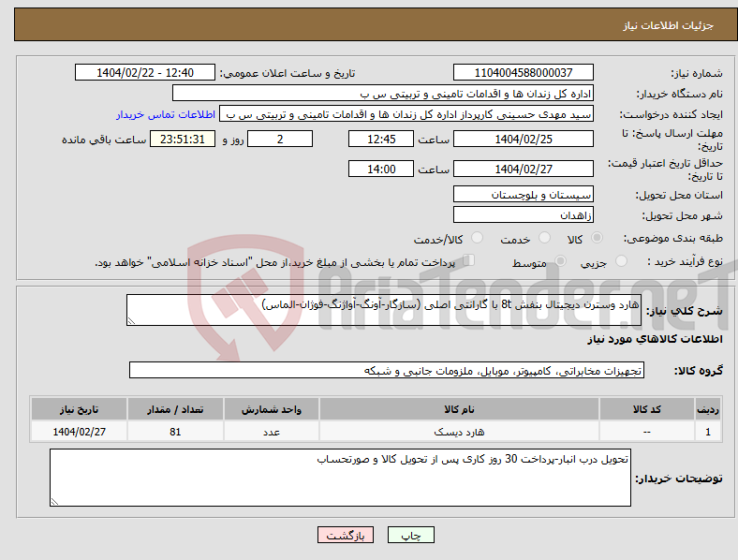The width and height of the screenshot is (738, 560).
Task: Click the جزئیات اطلاعات نیاز page title
Action: click(669, 25)
